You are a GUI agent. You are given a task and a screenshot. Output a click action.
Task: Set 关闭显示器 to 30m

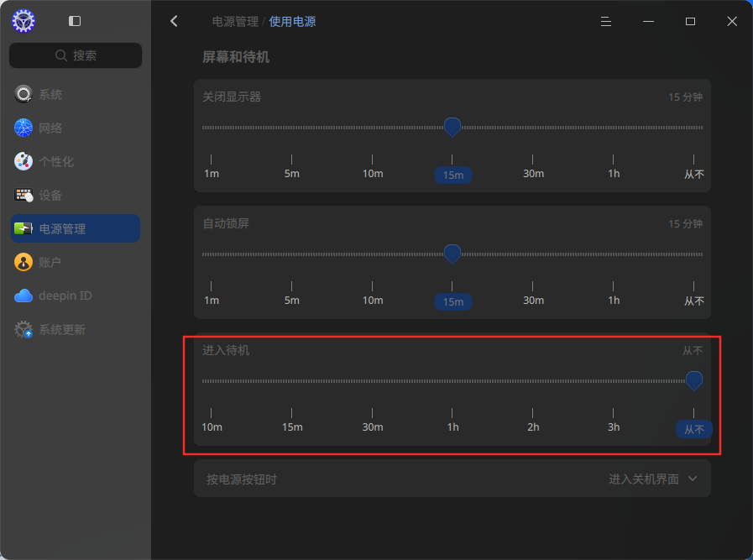pyautogui.click(x=533, y=174)
